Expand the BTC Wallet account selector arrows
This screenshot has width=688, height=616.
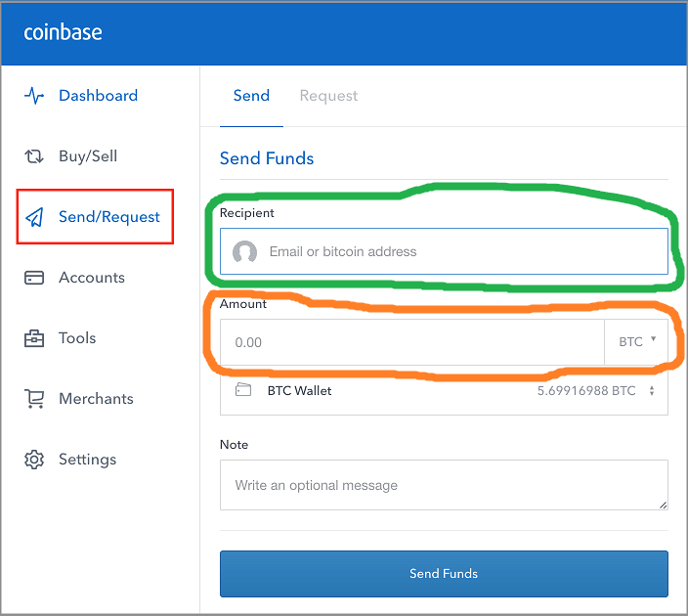(652, 390)
